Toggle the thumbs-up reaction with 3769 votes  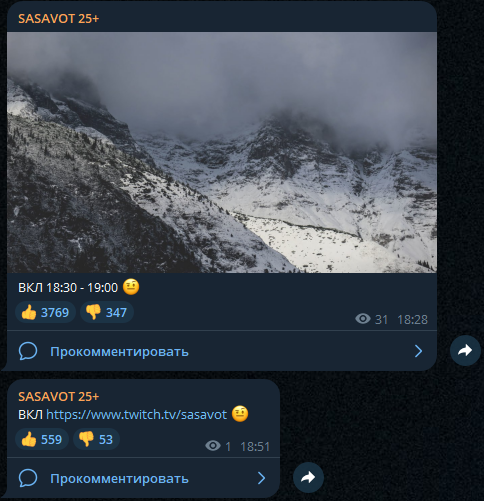45,312
